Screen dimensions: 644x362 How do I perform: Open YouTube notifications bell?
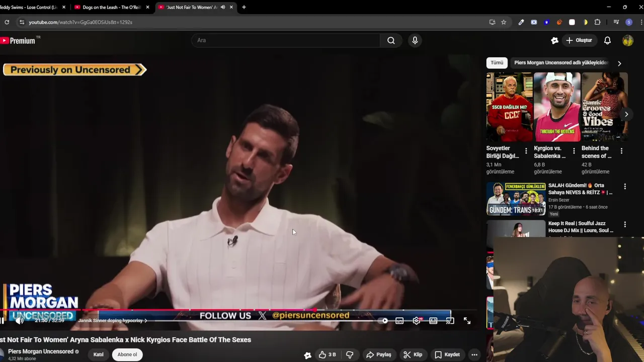[607, 40]
